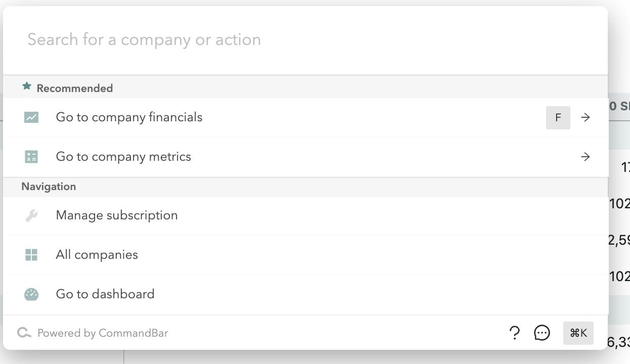Select the All companies entry
The height and width of the screenshot is (364, 630).
point(97,255)
